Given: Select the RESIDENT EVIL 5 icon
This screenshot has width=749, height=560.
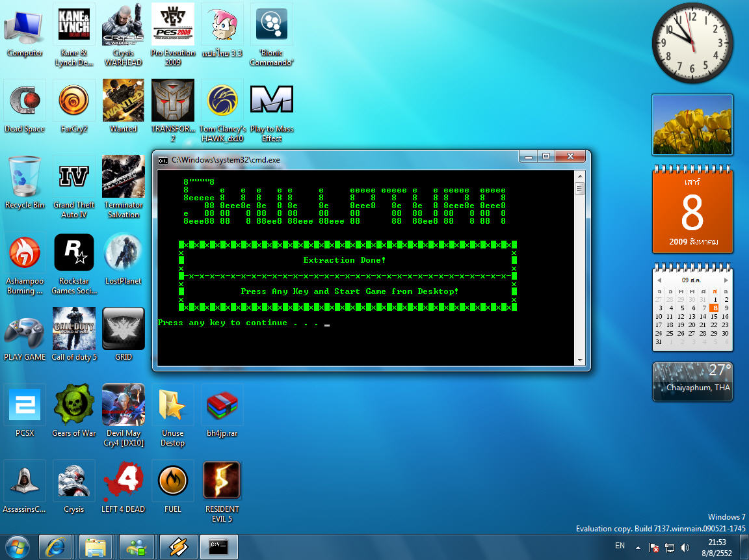Looking at the screenshot, I should 222,492.
